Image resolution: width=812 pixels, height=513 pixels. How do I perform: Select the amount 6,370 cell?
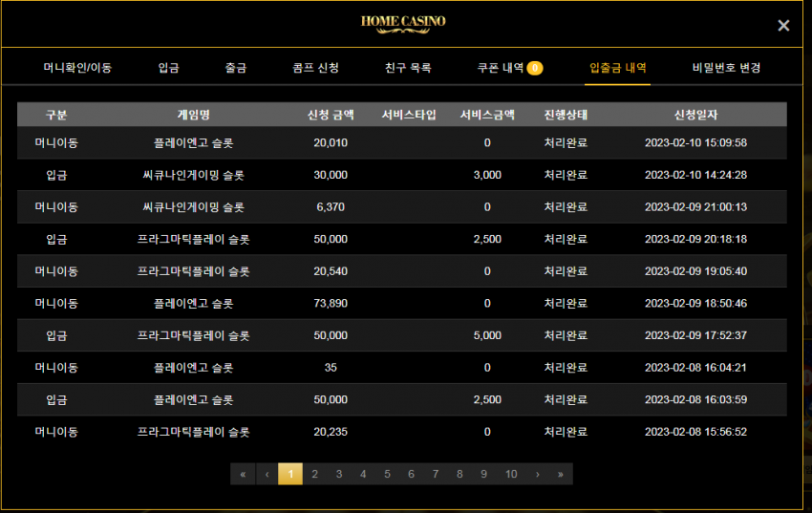pyautogui.click(x=331, y=207)
